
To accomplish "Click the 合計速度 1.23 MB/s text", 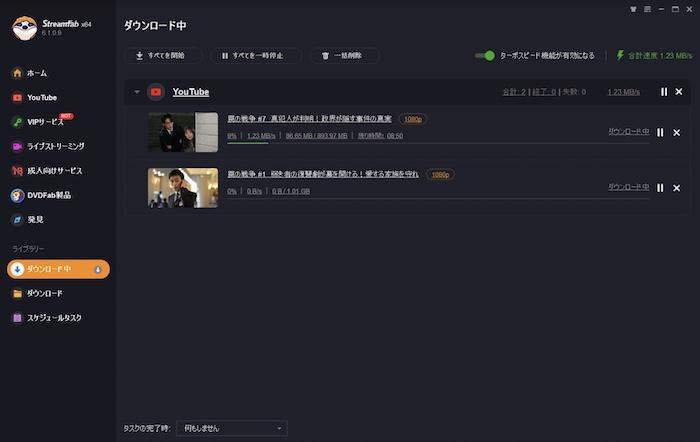I will (660, 56).
